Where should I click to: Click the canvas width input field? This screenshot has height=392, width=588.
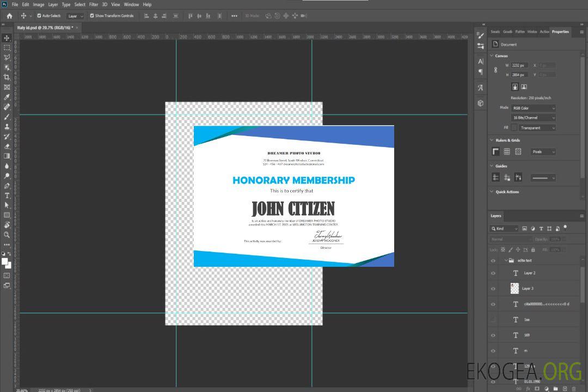[x=519, y=65]
